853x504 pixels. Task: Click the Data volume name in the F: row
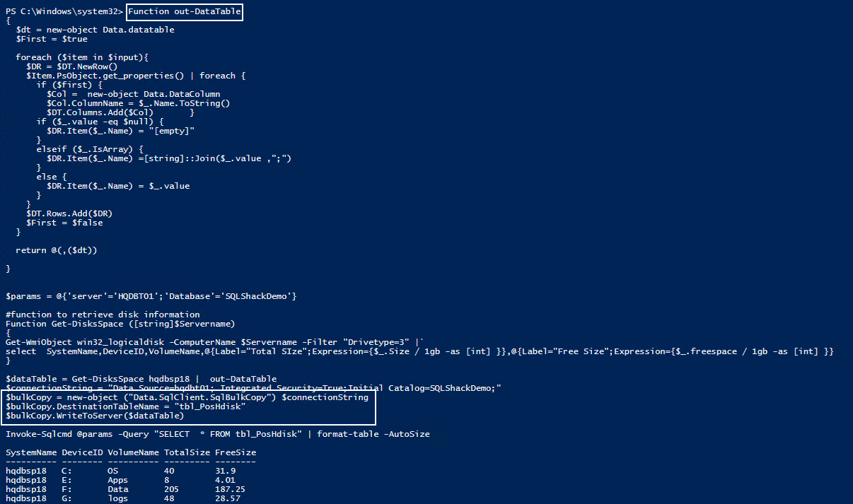pyautogui.click(x=117, y=489)
